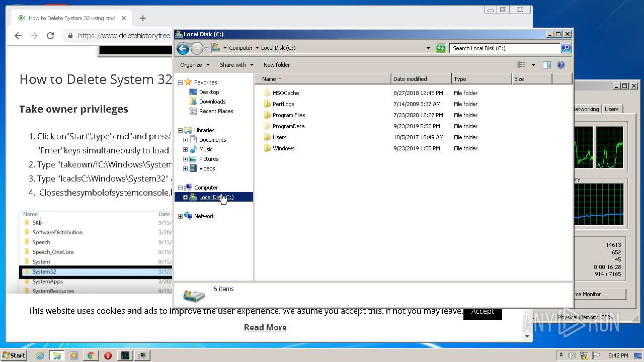Select the Users folder
The width and height of the screenshot is (644, 362).
click(x=279, y=137)
